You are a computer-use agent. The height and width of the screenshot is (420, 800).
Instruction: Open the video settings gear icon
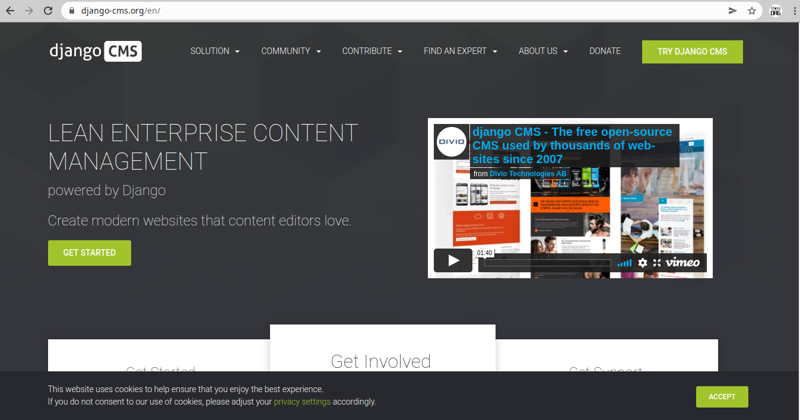point(642,263)
